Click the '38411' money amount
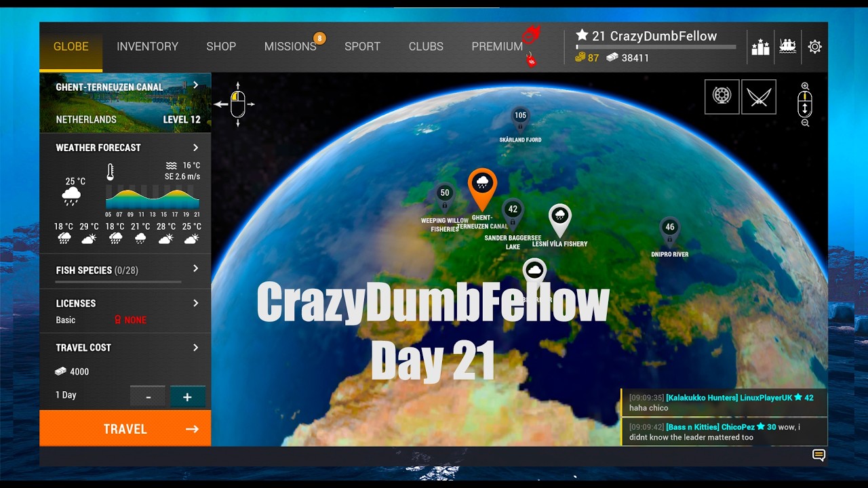Screen dimensions: 868x488 635,58
